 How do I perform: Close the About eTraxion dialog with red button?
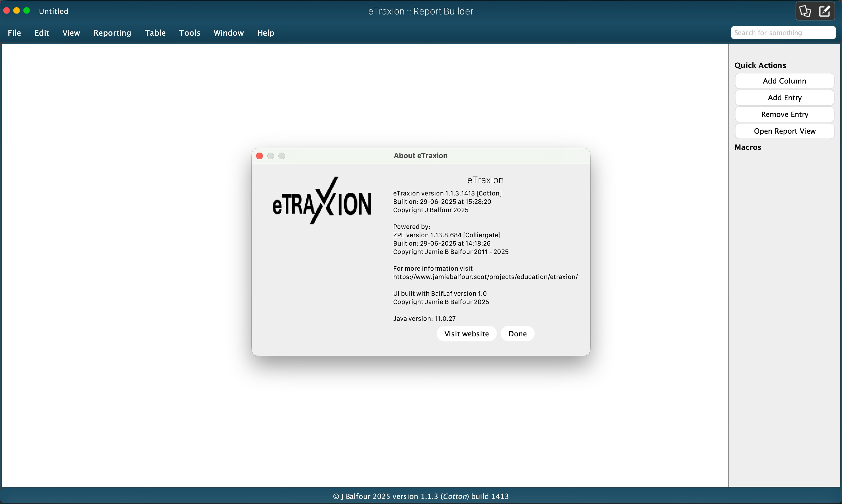click(260, 156)
